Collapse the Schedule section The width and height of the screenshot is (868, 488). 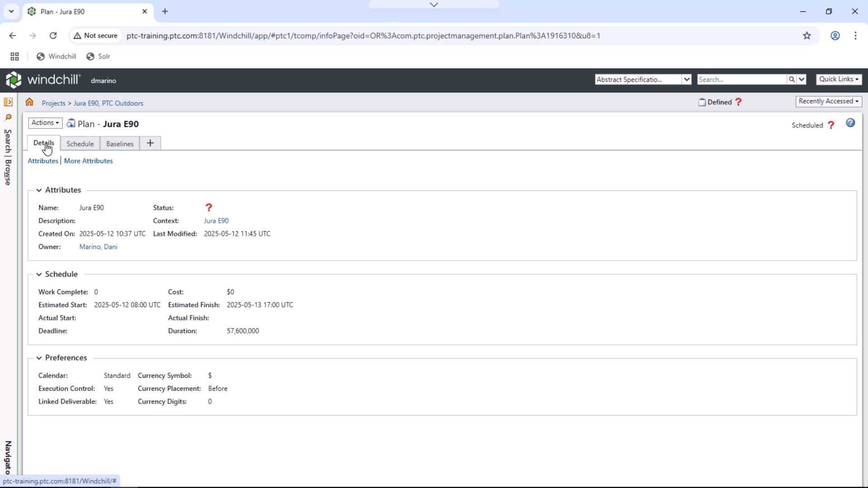point(39,274)
